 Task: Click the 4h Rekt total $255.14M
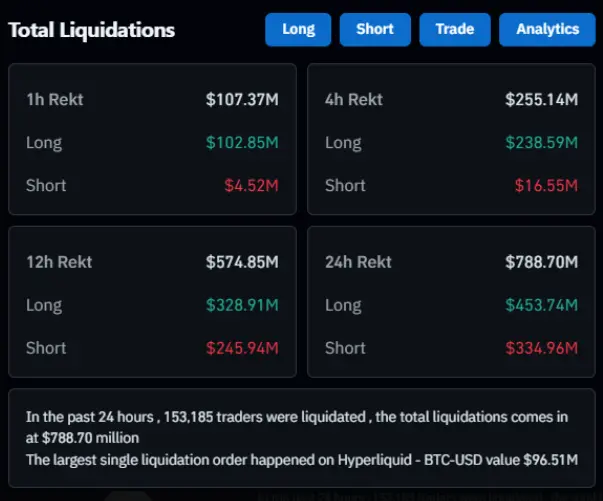coord(541,100)
